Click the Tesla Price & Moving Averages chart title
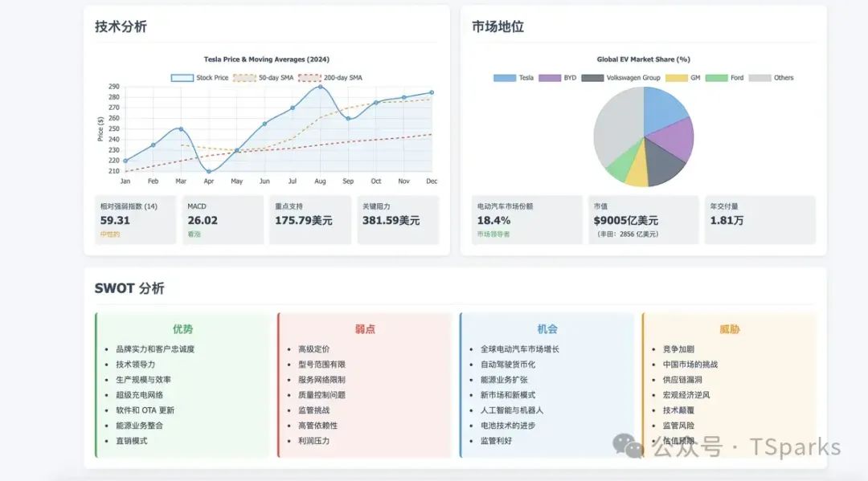Viewport: 868px width, 481px height. 266,59
